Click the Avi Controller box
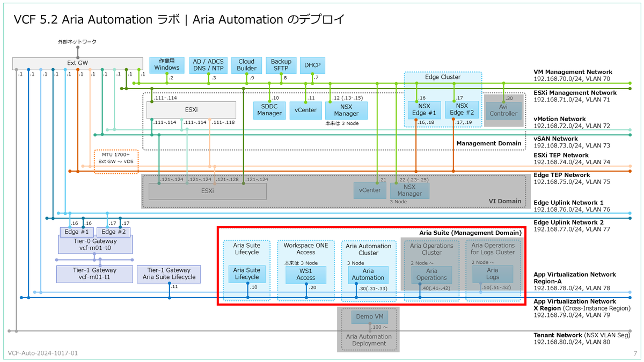Screen dimensions: 644x362 pyautogui.click(x=504, y=110)
